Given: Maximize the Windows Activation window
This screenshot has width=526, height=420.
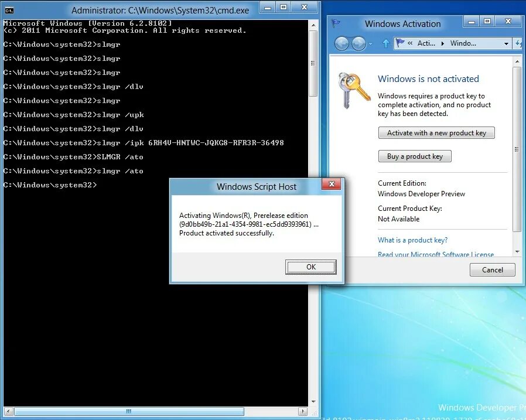Looking at the screenshot, I should click(x=487, y=22).
